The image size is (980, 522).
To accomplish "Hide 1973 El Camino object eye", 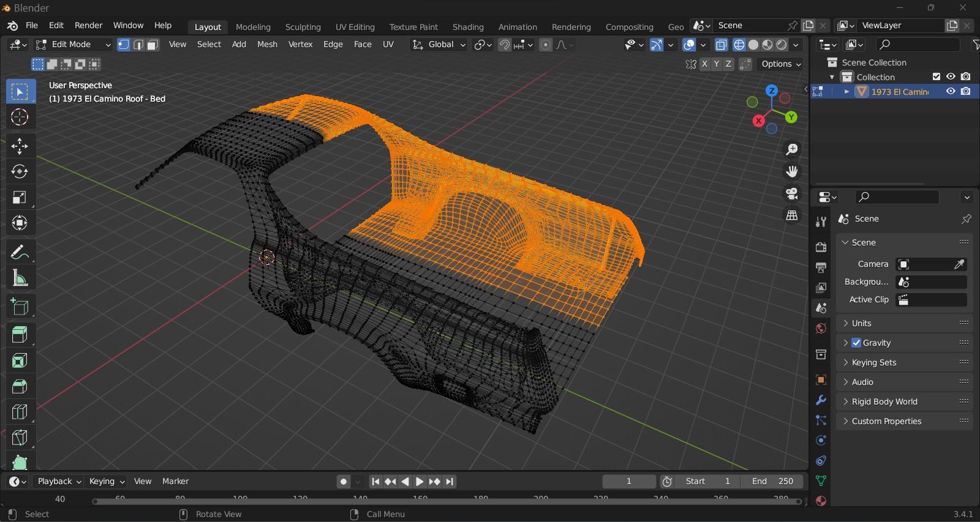I will coord(951,91).
